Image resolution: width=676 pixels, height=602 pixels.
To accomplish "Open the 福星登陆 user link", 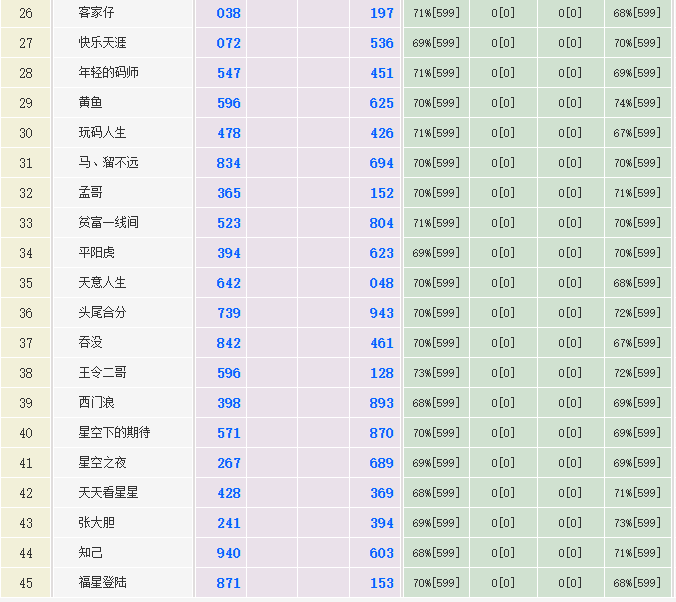I will [102, 583].
